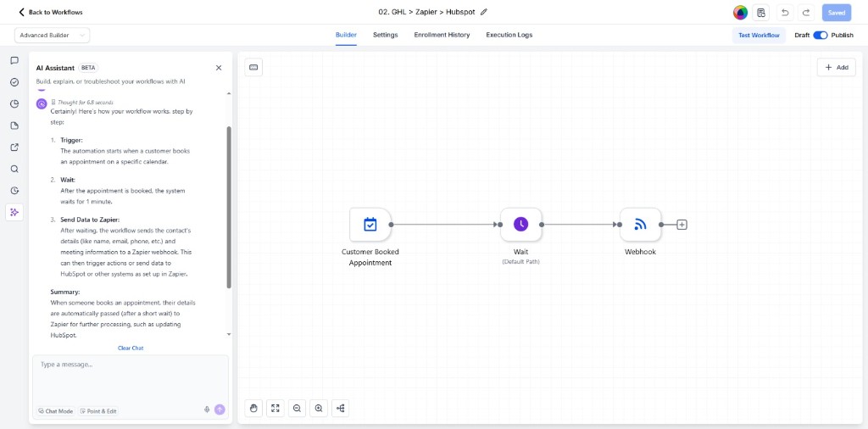Switch to the Settings tab

[386, 35]
